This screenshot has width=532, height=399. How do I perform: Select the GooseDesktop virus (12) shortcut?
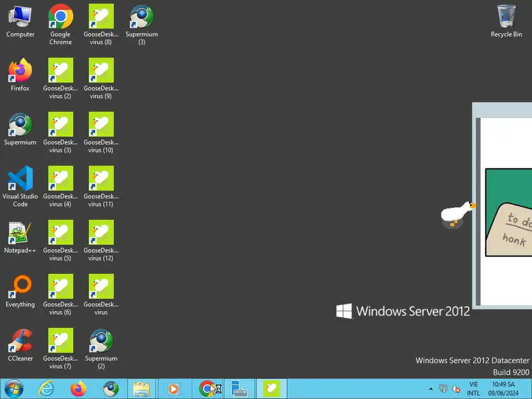(x=101, y=240)
